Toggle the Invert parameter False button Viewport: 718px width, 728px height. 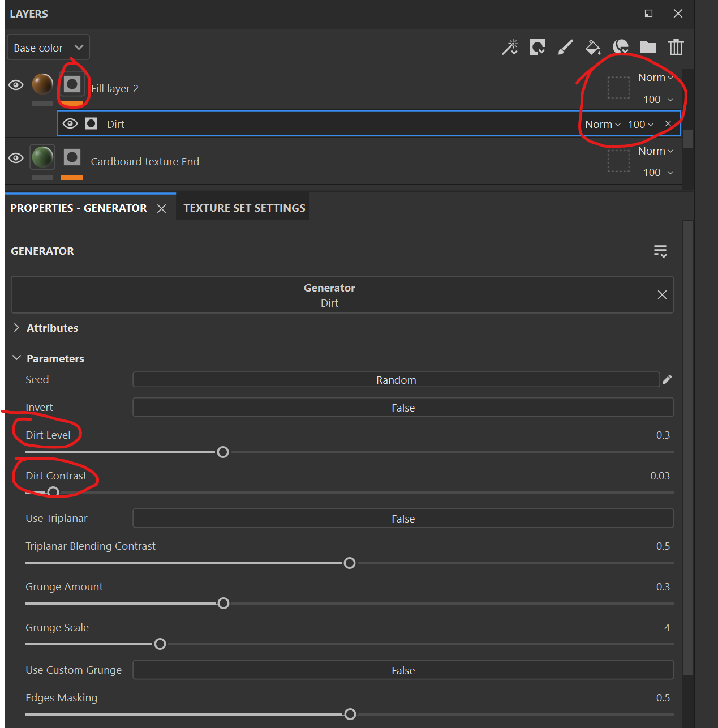pos(403,408)
